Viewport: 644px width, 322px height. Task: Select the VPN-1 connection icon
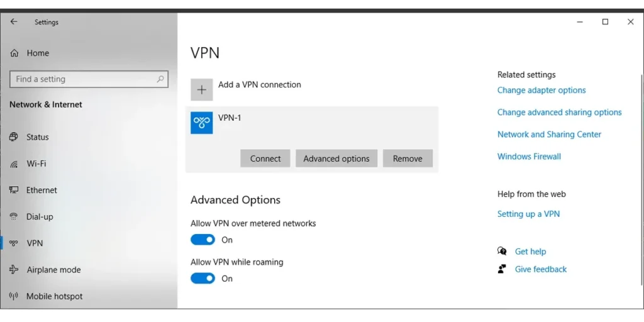click(x=202, y=123)
